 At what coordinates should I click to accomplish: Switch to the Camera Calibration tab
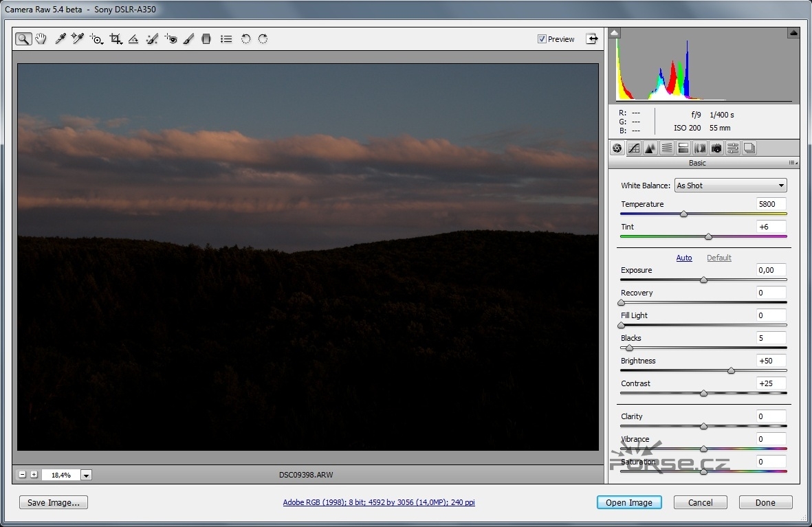point(716,148)
